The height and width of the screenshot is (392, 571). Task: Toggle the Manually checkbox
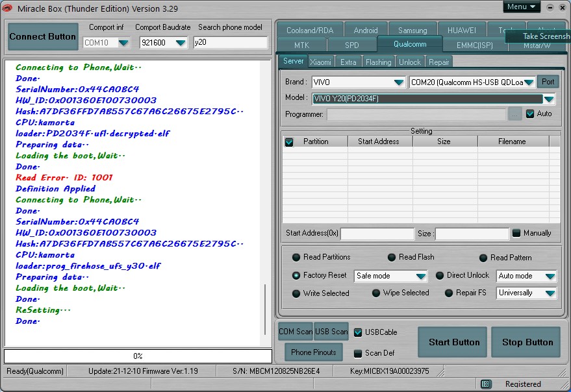516,233
